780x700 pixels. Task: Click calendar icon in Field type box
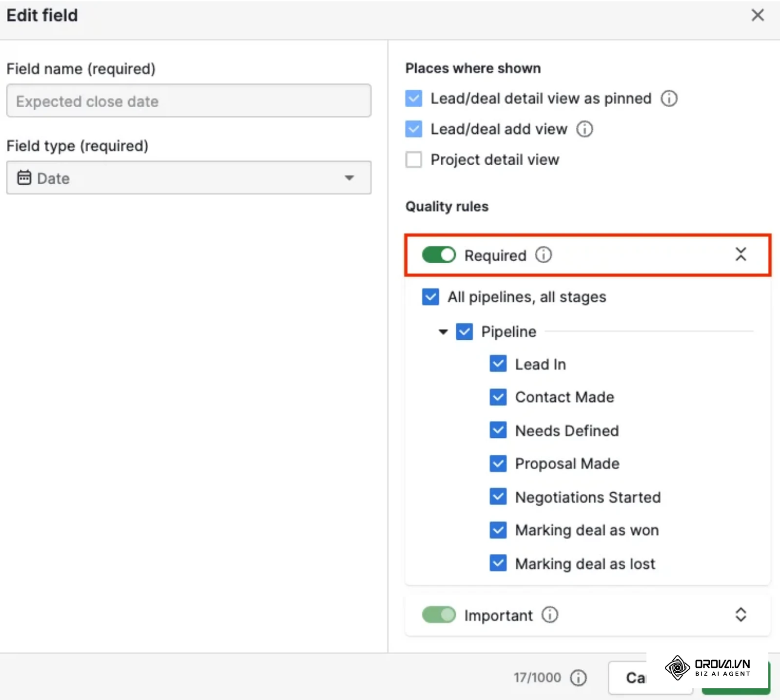(x=24, y=177)
